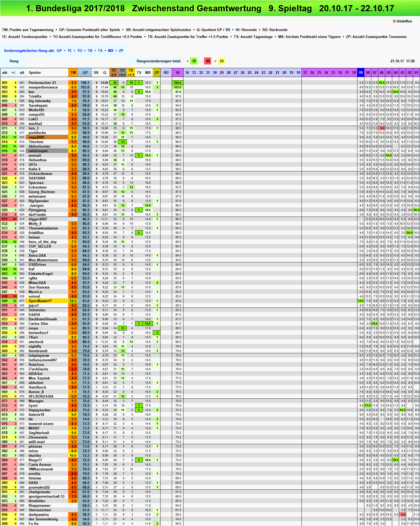Click player EiskalterEngel

[x=41, y=274]
